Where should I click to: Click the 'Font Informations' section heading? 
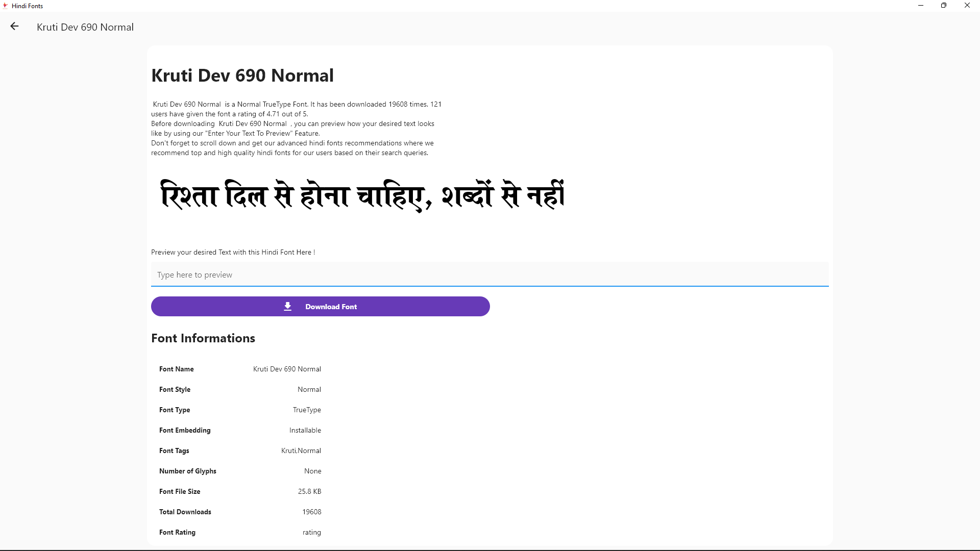click(x=203, y=338)
